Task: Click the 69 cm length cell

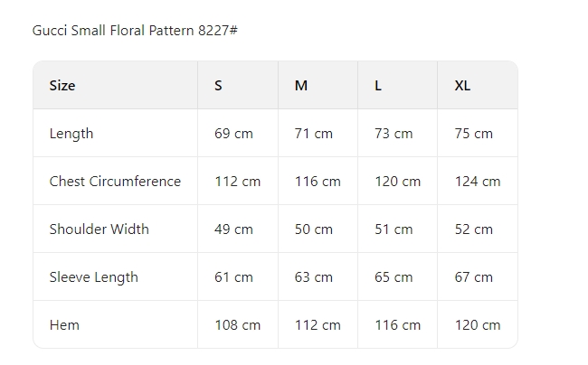Action: point(233,134)
